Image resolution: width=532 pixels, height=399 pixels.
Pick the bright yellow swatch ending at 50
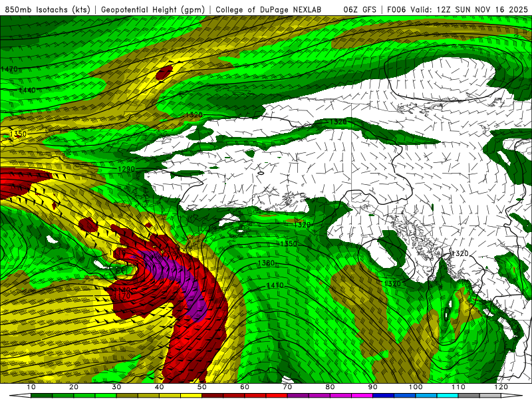(192, 396)
